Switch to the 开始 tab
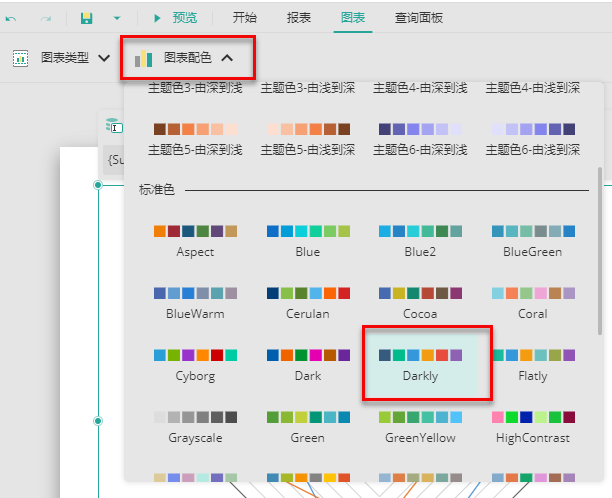 [x=245, y=18]
